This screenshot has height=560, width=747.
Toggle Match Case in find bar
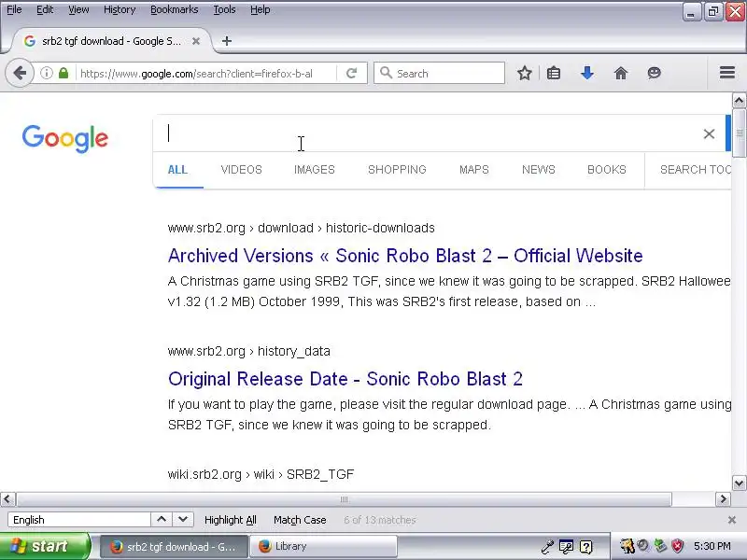[300, 520]
